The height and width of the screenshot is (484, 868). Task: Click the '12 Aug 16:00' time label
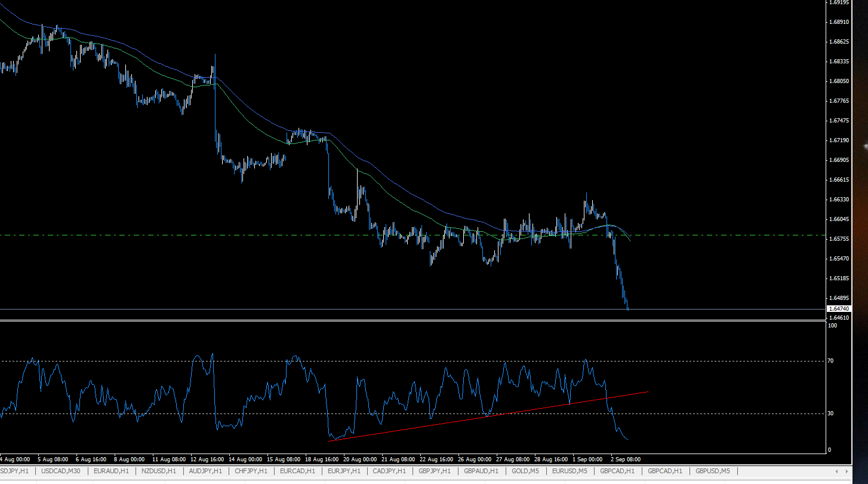(x=207, y=460)
